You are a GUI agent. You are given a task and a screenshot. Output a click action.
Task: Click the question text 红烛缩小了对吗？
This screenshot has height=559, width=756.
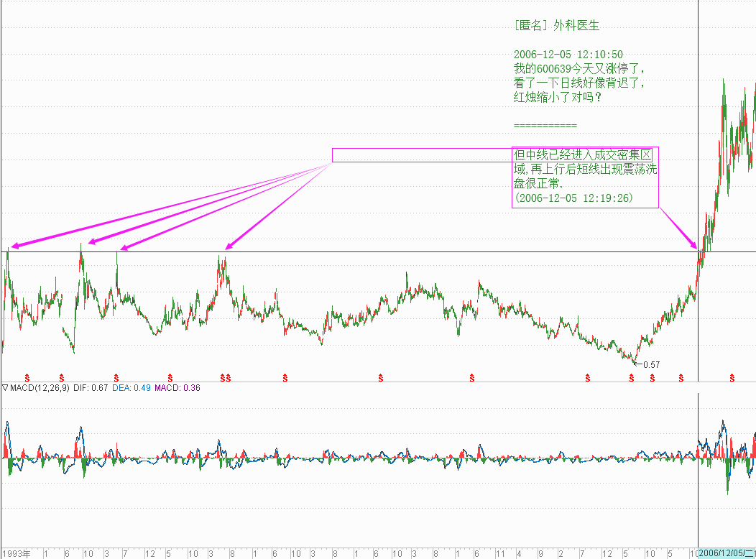pos(558,97)
